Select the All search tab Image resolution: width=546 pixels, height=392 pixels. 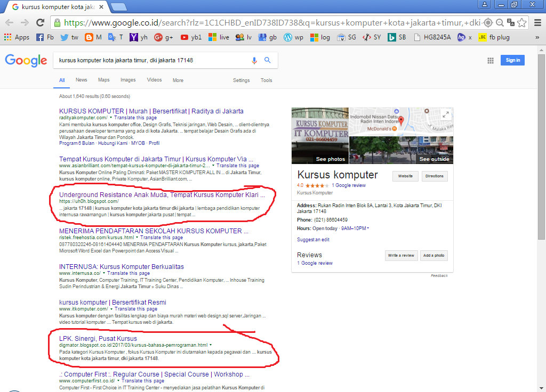pos(62,80)
